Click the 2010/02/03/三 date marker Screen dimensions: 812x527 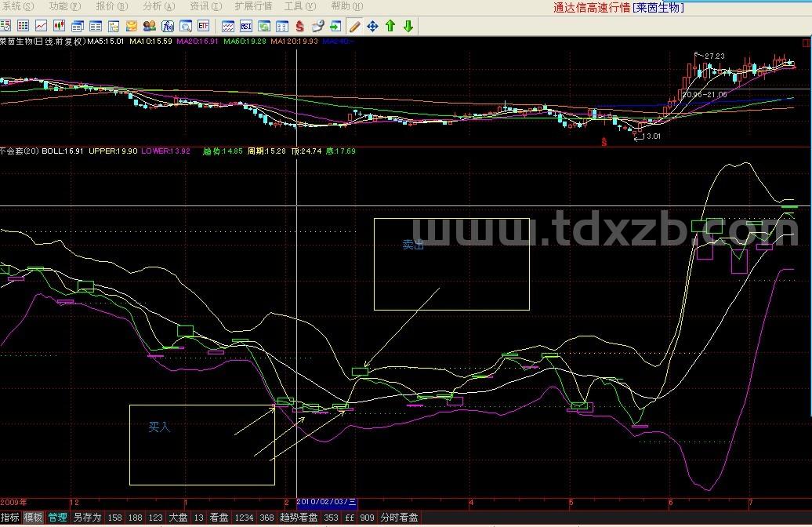[326, 502]
